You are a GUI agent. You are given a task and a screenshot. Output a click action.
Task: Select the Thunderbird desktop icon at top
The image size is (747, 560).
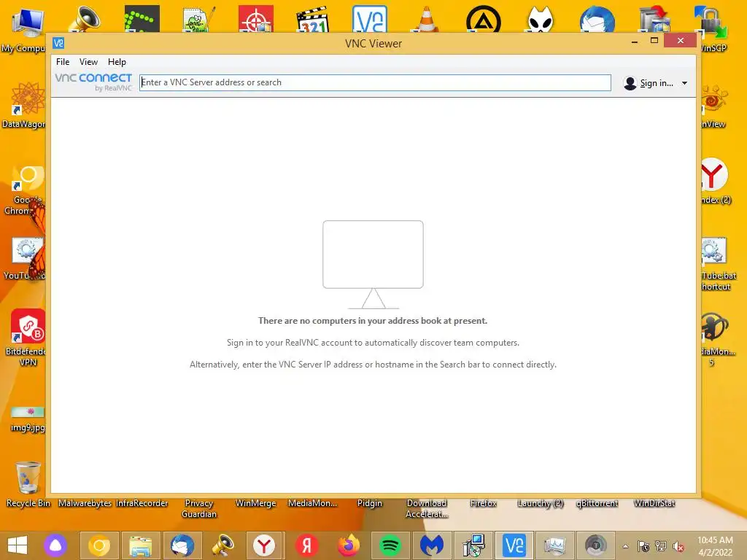click(x=597, y=20)
